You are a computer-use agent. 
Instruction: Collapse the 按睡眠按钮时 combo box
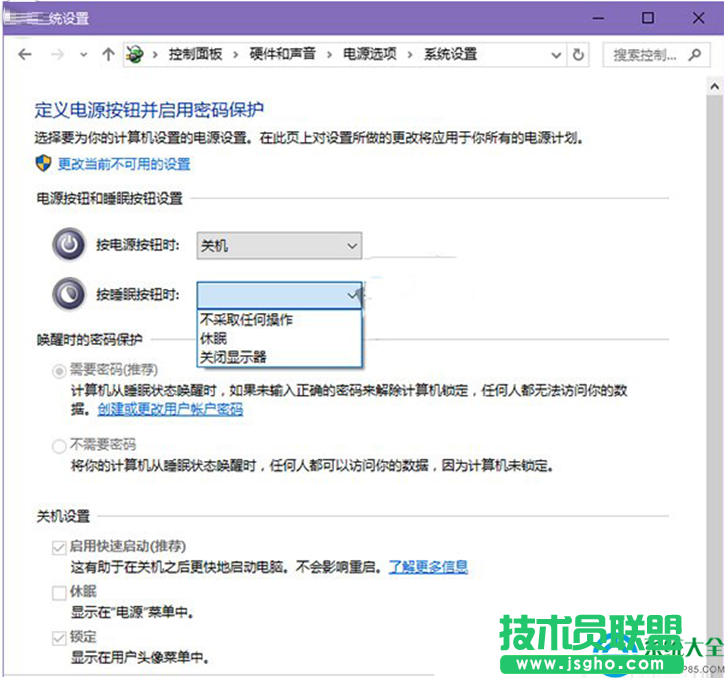279,295
